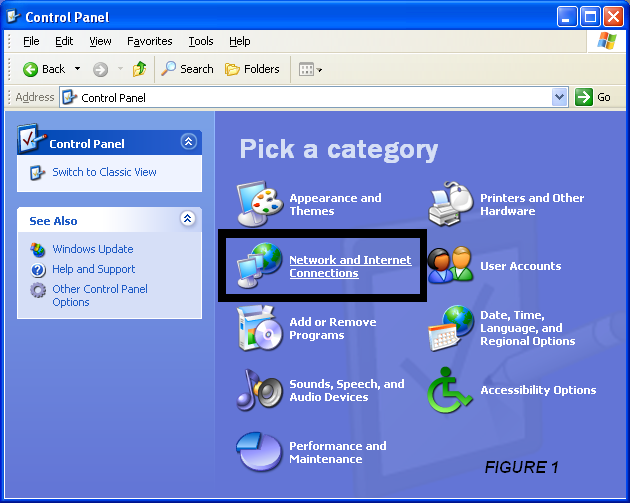
Task: Click the Add or Remove Programs text link
Action: click(333, 328)
